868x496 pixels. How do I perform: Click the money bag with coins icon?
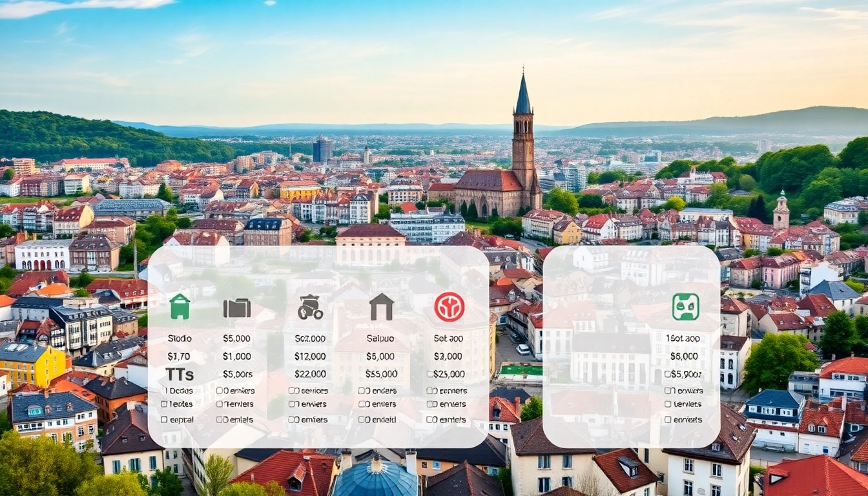tap(310, 307)
